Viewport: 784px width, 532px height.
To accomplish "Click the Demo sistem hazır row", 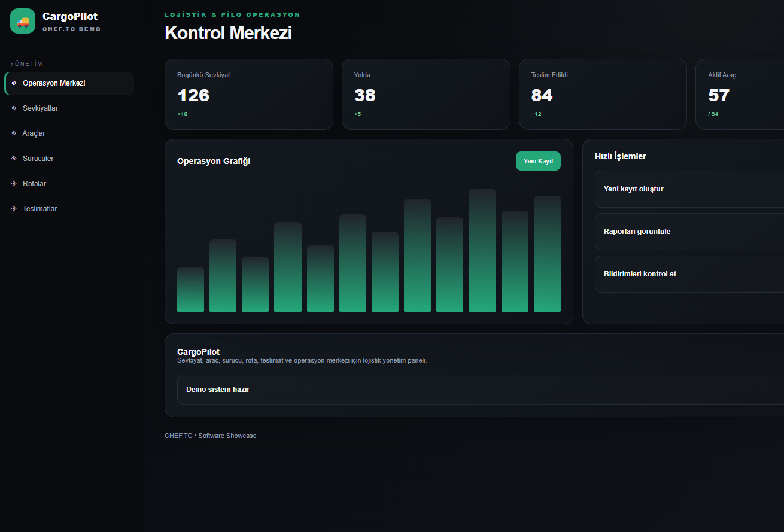I will pos(481,390).
